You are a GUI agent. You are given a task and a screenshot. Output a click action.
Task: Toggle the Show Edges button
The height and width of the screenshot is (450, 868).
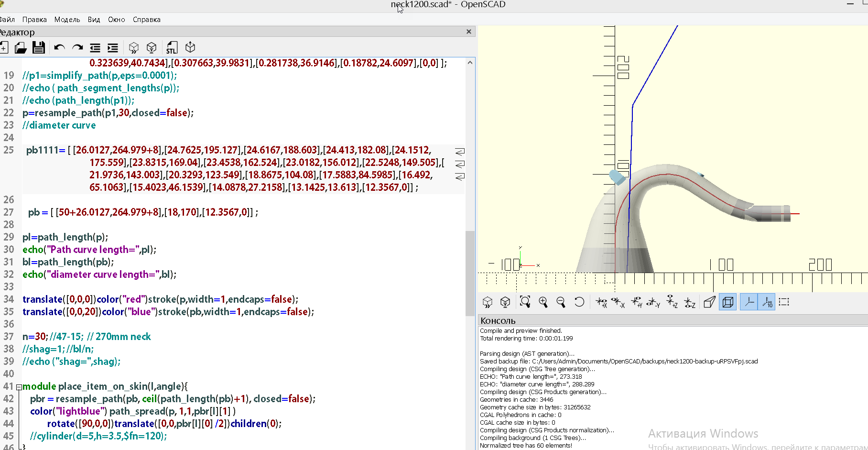click(784, 302)
